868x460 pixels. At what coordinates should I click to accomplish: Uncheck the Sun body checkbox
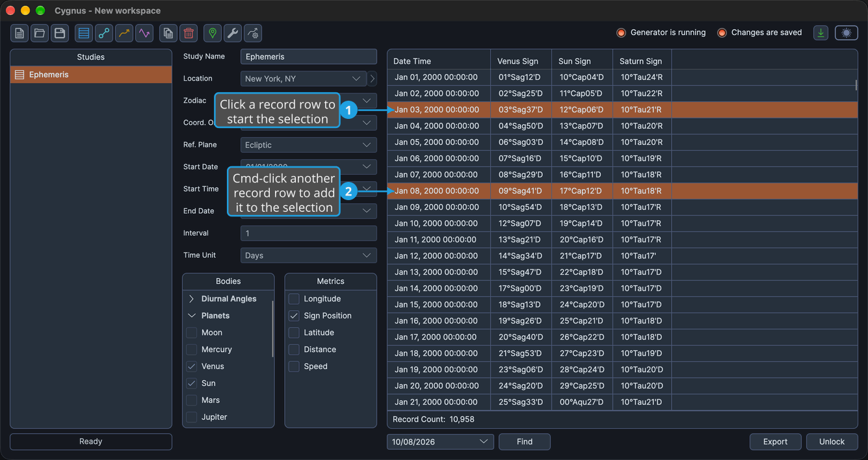pyautogui.click(x=192, y=383)
